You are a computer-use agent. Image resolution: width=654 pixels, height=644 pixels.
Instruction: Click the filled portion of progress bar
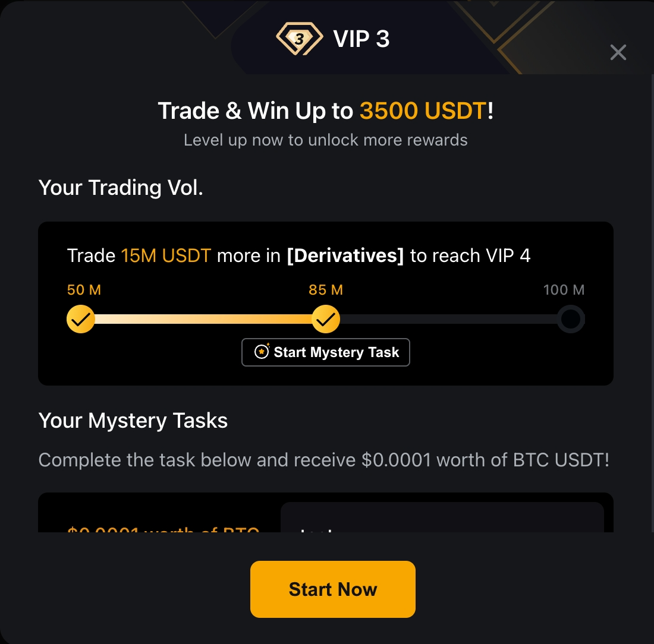click(203, 319)
